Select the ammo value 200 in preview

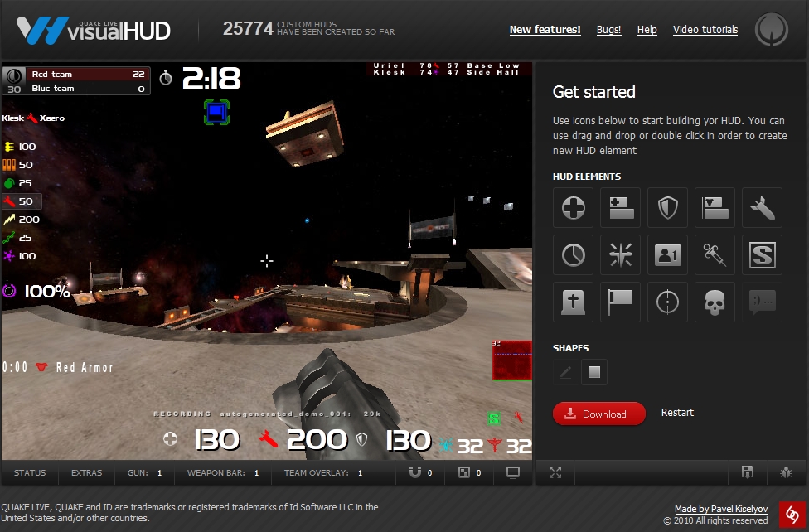[x=317, y=440]
